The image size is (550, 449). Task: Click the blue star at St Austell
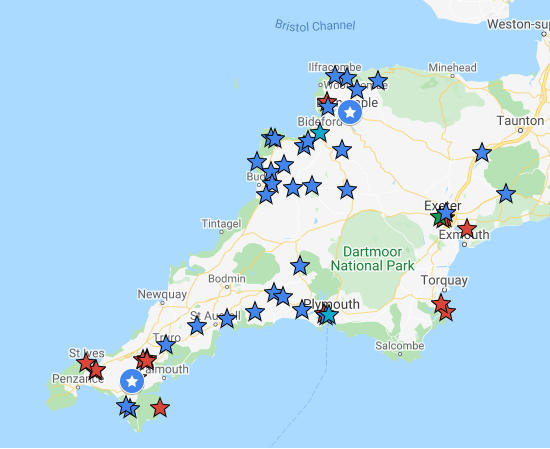(x=227, y=319)
